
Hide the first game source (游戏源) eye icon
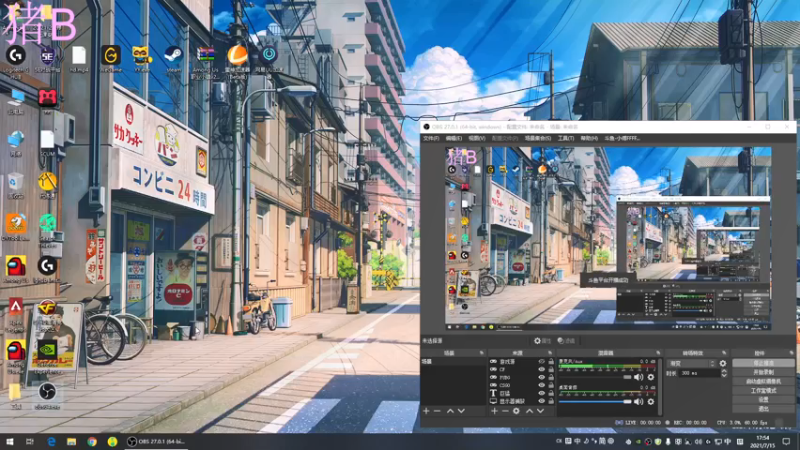tap(542, 362)
